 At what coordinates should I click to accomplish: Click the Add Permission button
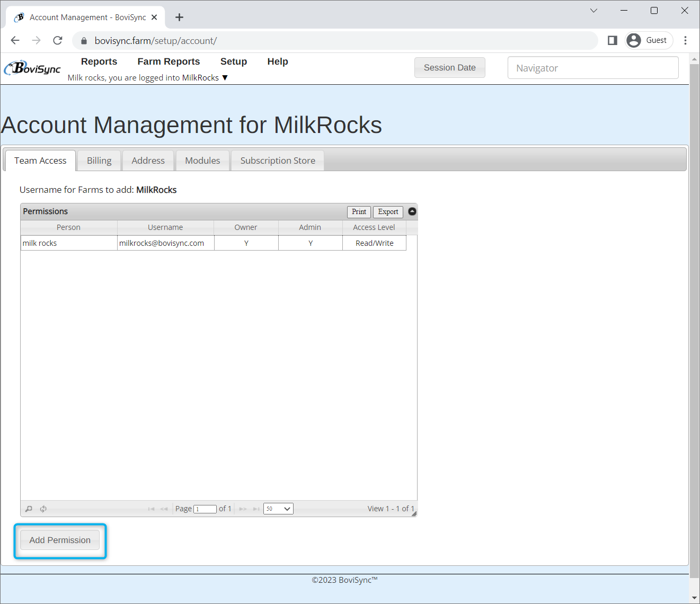point(60,540)
